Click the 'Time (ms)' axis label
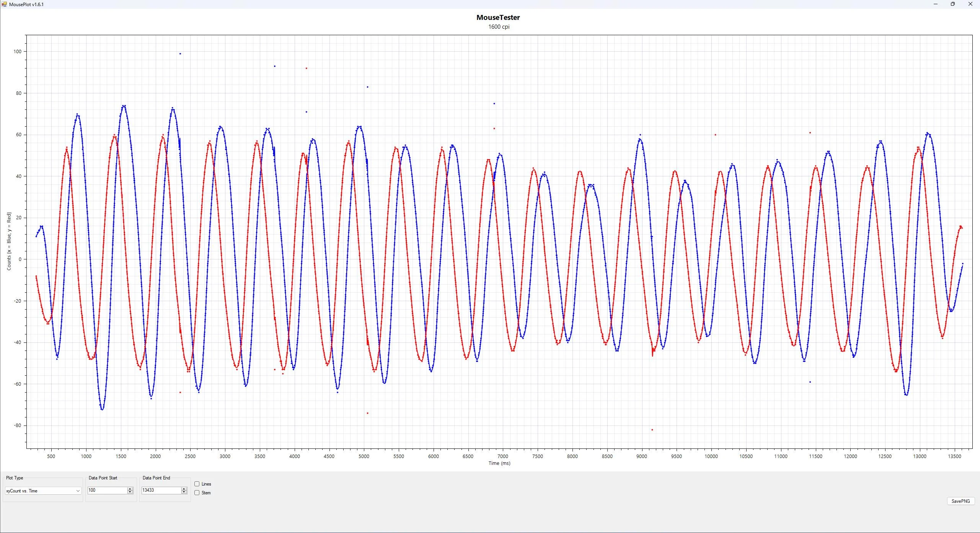Viewport: 980px width, 533px height. click(499, 463)
